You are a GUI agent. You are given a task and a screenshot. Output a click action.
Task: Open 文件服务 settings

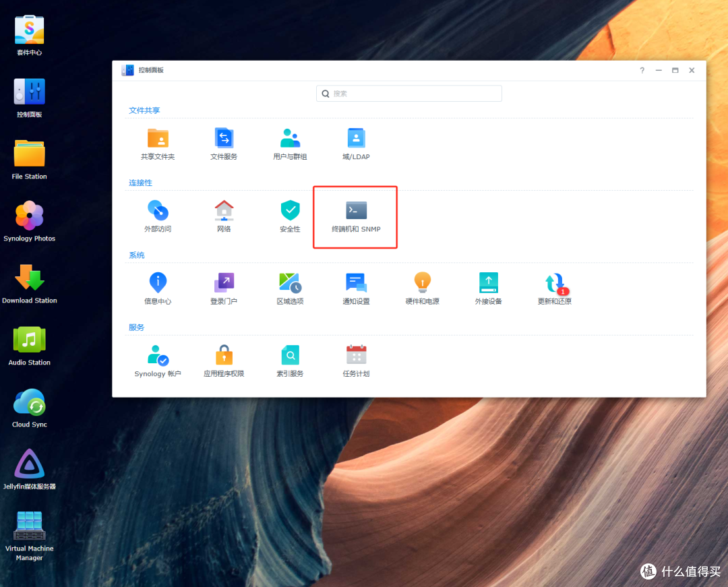[224, 144]
